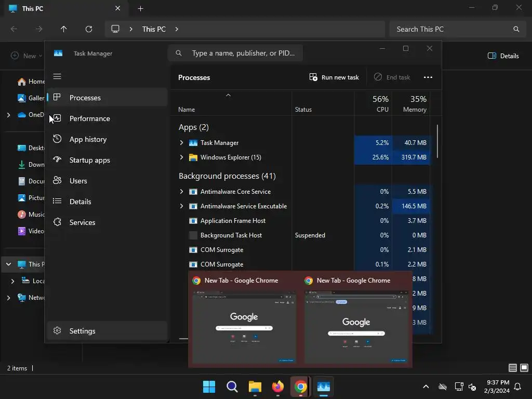Focus the Search This PC box
The height and width of the screenshot is (399, 532).
457,29
